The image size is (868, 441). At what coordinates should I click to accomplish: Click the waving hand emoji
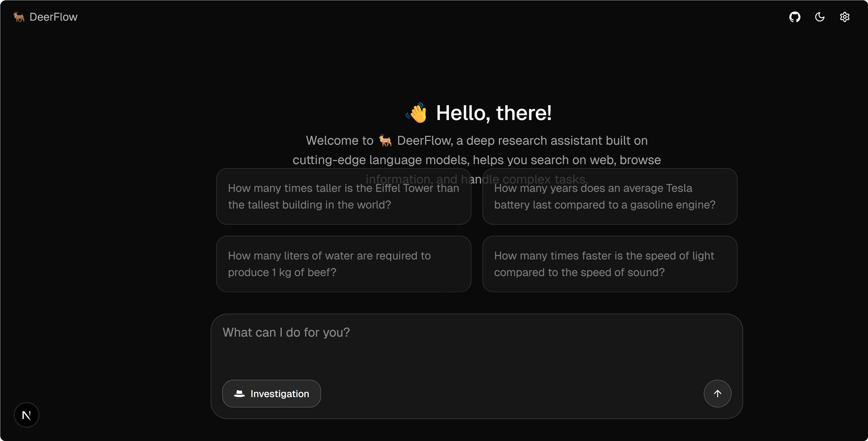point(417,113)
